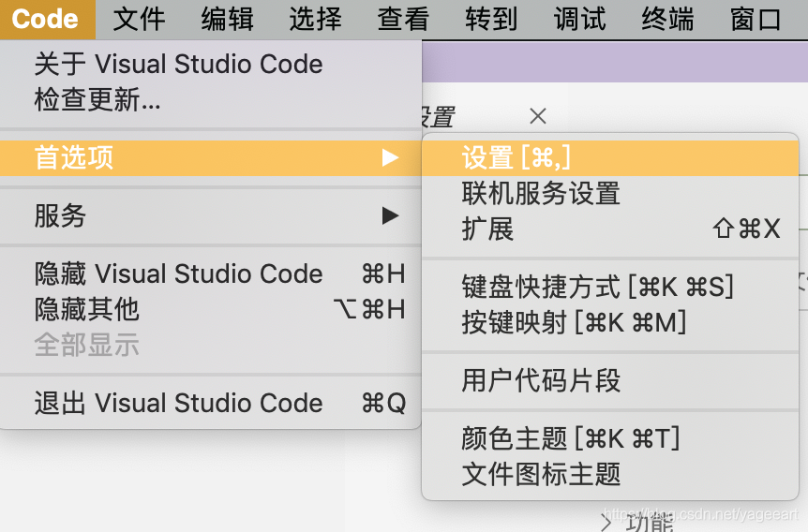
Task: Open the 窗口 menu
Action: coord(756,19)
